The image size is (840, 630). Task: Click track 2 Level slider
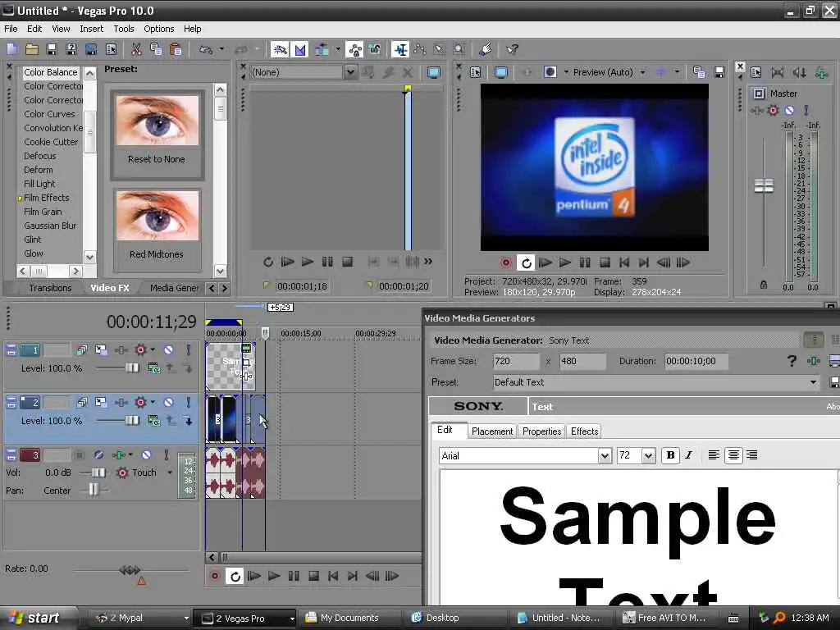(x=132, y=421)
